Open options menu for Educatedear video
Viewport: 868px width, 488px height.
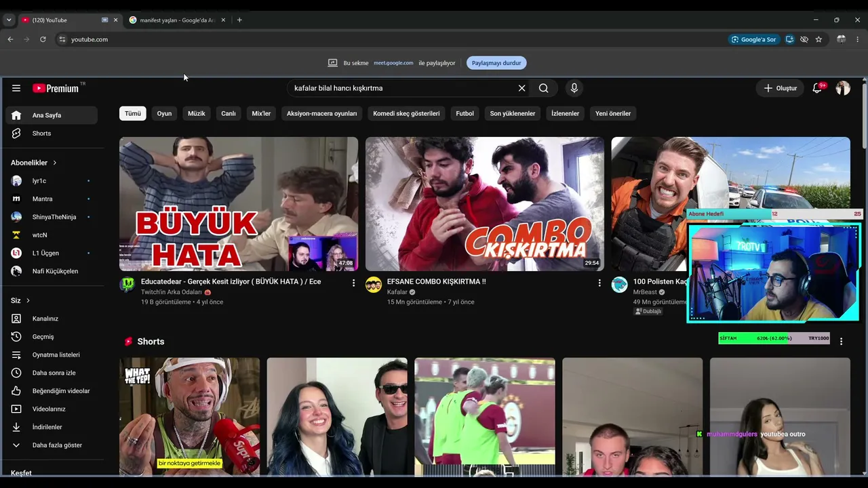coord(353,283)
